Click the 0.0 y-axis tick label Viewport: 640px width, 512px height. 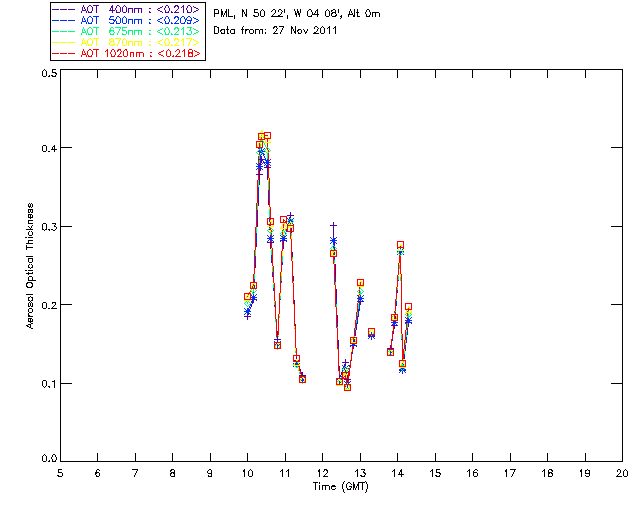49,459
